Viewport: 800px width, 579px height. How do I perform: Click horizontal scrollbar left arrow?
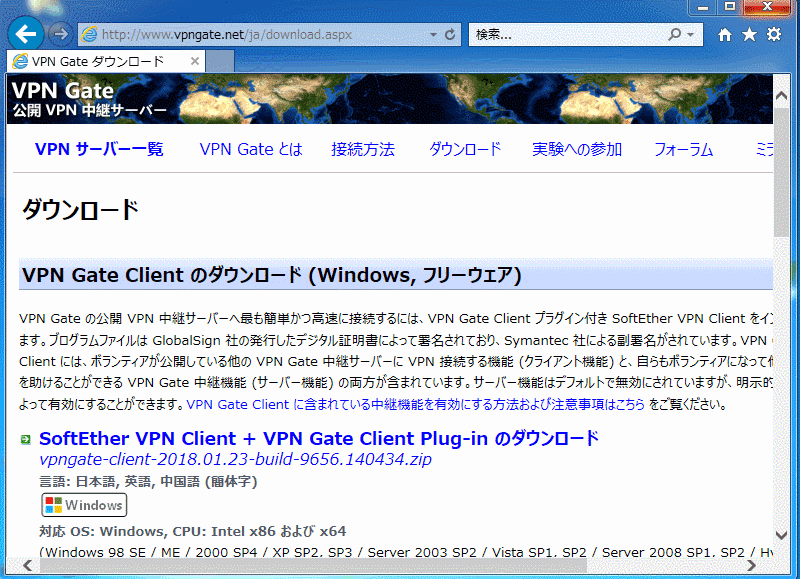(x=28, y=565)
